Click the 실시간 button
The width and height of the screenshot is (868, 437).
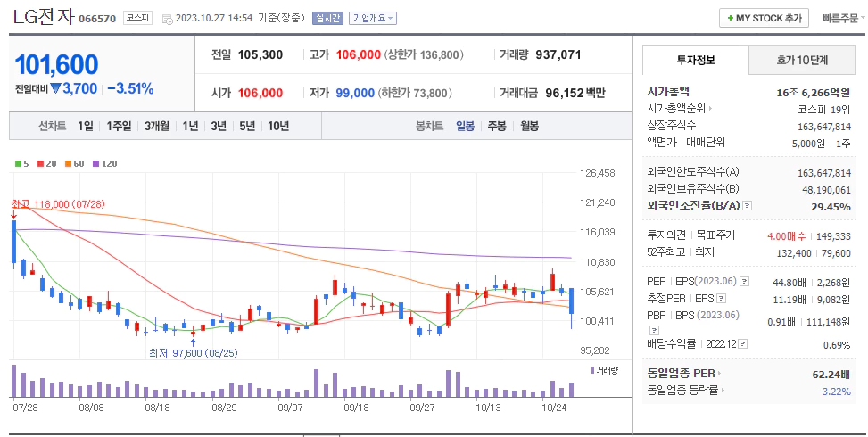[x=327, y=18]
